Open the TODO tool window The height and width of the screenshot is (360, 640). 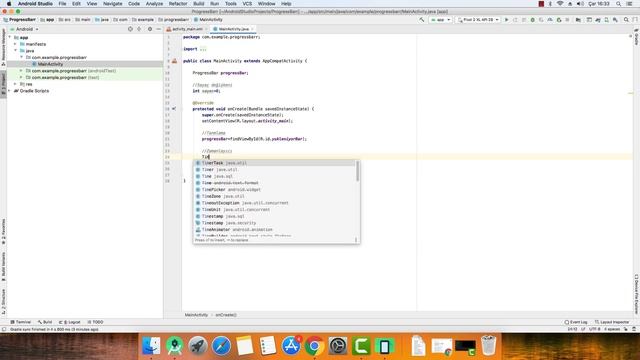click(95, 322)
